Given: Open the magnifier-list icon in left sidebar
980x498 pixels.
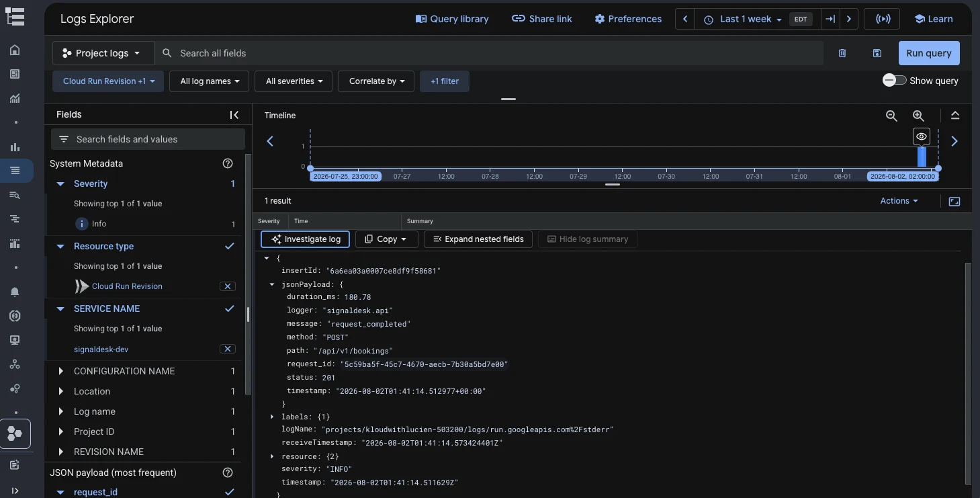Looking at the screenshot, I should pyautogui.click(x=15, y=195).
